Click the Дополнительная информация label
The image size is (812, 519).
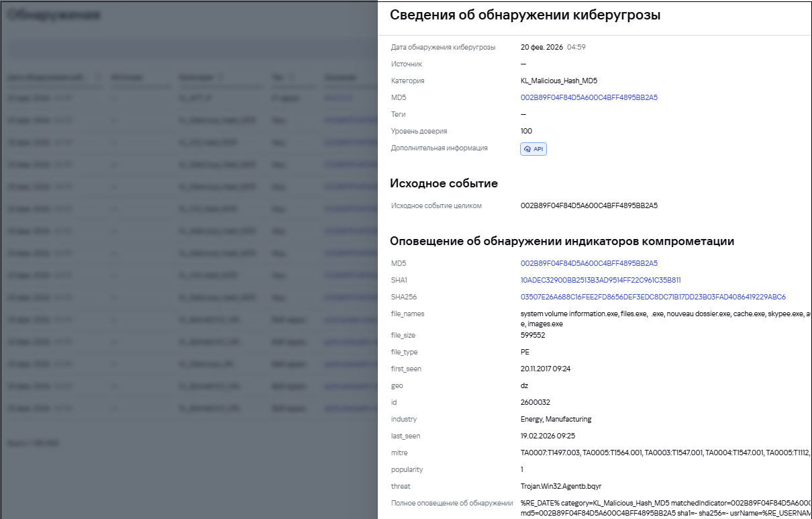pos(440,148)
